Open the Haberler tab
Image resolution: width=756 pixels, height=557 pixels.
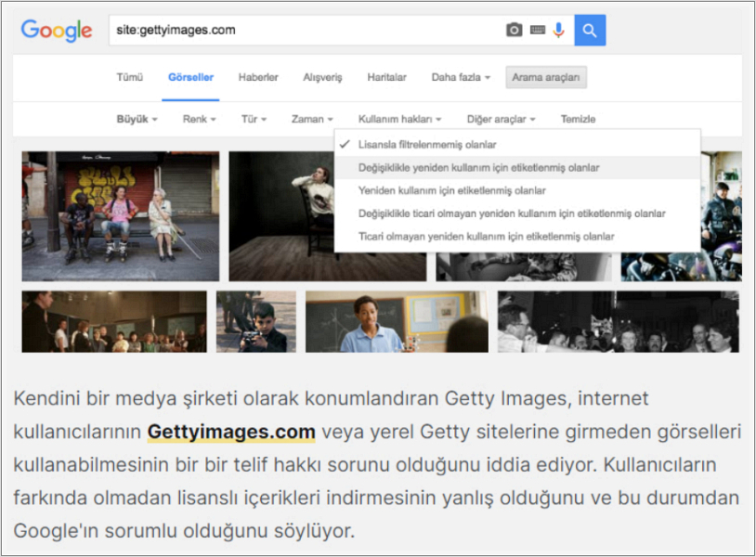[x=258, y=77]
